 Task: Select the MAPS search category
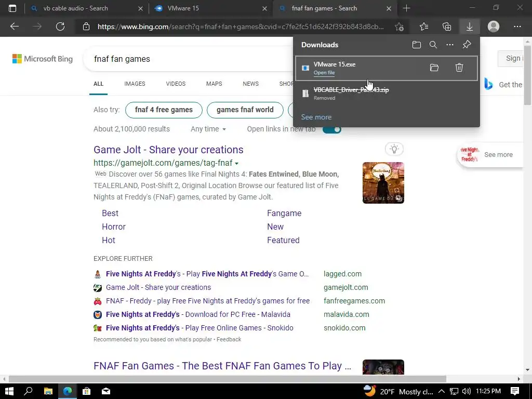coord(214,84)
